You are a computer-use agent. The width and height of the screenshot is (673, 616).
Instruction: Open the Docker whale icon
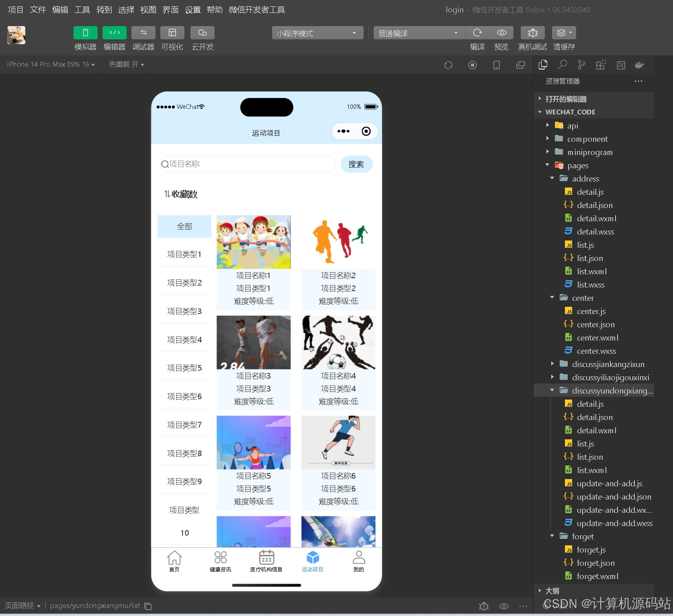[639, 65]
